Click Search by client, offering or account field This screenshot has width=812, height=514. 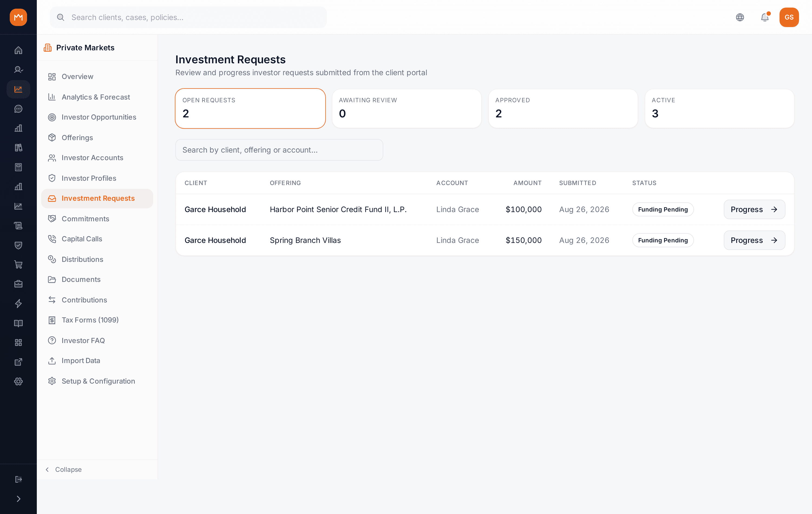click(x=279, y=150)
